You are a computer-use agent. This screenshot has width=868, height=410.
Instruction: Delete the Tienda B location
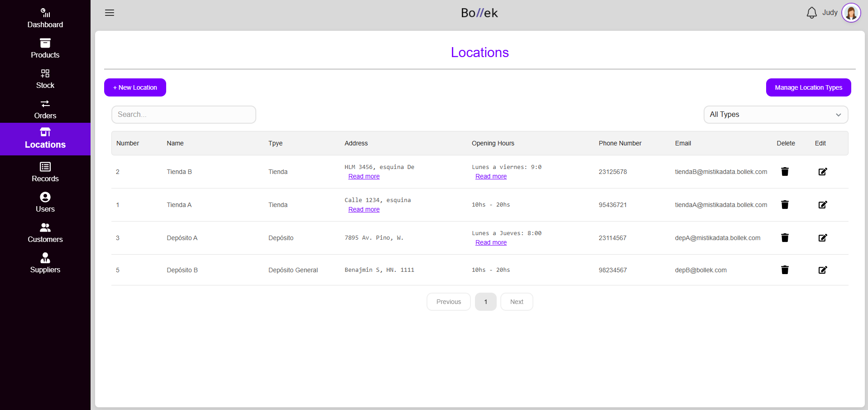tap(785, 172)
